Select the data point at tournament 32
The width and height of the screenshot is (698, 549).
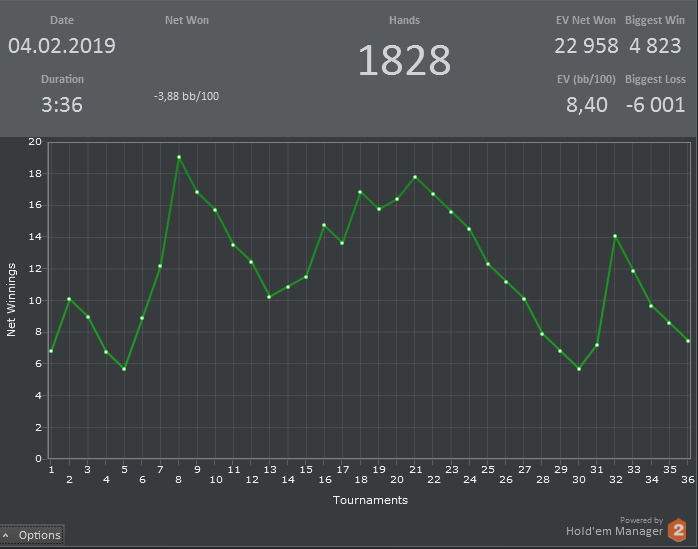615,236
